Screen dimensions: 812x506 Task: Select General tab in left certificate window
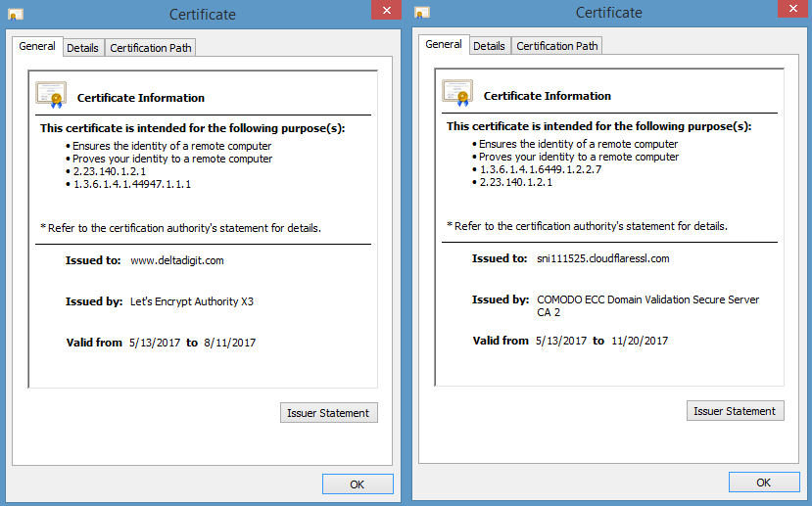point(37,46)
